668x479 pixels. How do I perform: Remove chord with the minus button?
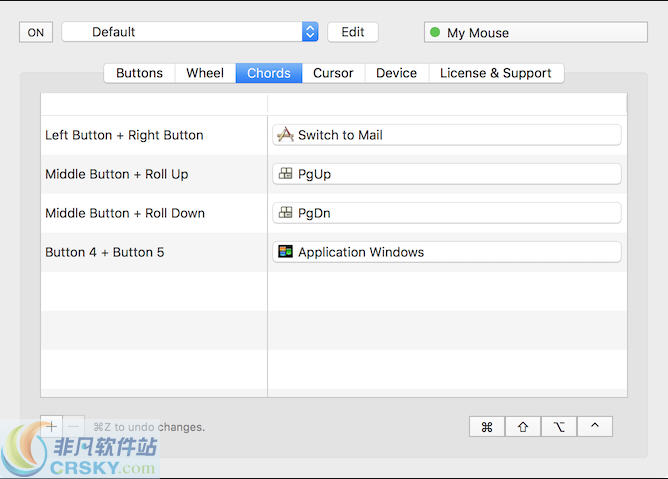pos(74,426)
